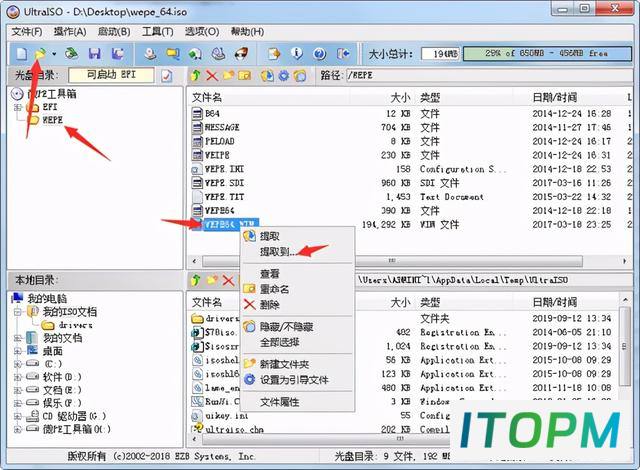Click the blue Info toolbar icon
The height and width of the screenshot is (470, 640).
coord(297,53)
